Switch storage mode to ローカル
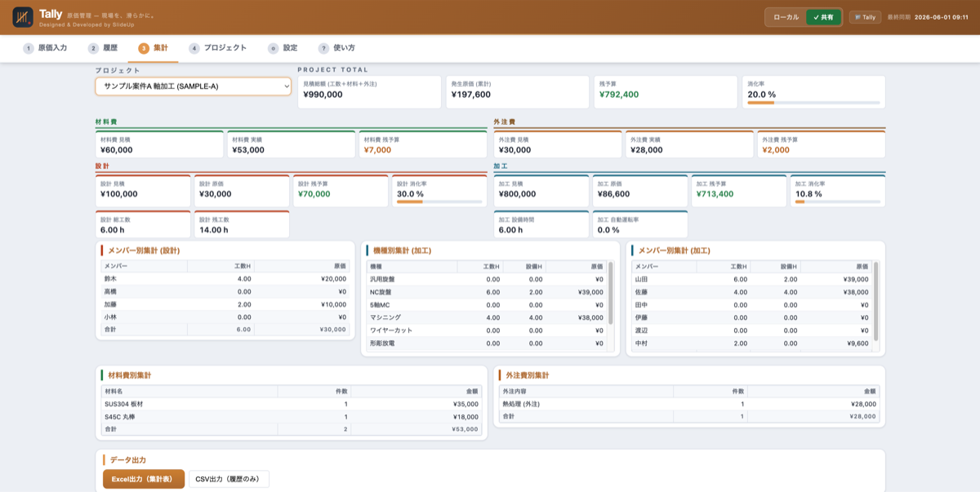This screenshot has height=492, width=980. pos(786,17)
